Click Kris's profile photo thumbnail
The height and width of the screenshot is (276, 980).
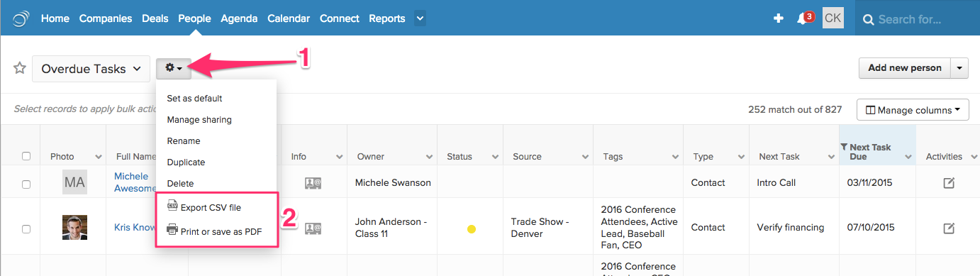pos(74,228)
